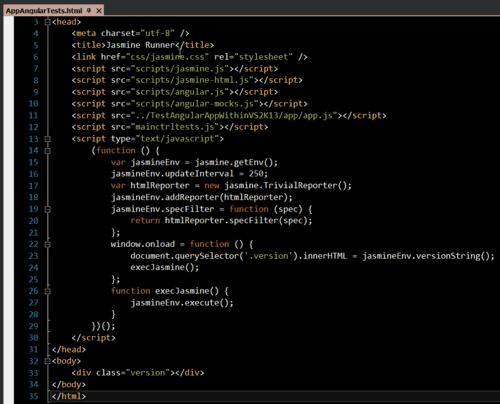The height and width of the screenshot is (404, 500).
Task: Click the '.version' selector string
Action: click(x=269, y=256)
